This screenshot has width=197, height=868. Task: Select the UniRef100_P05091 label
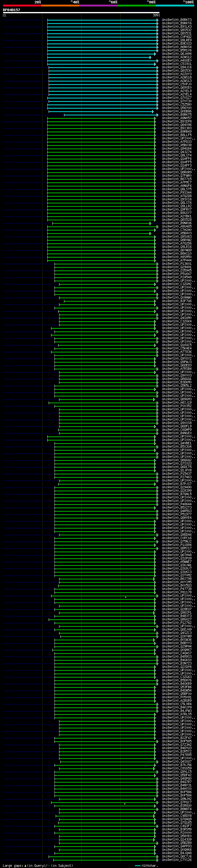(x=177, y=697)
